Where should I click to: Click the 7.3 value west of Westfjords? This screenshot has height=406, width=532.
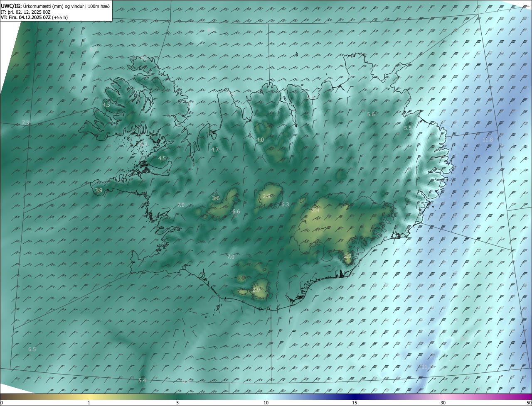click(25, 123)
